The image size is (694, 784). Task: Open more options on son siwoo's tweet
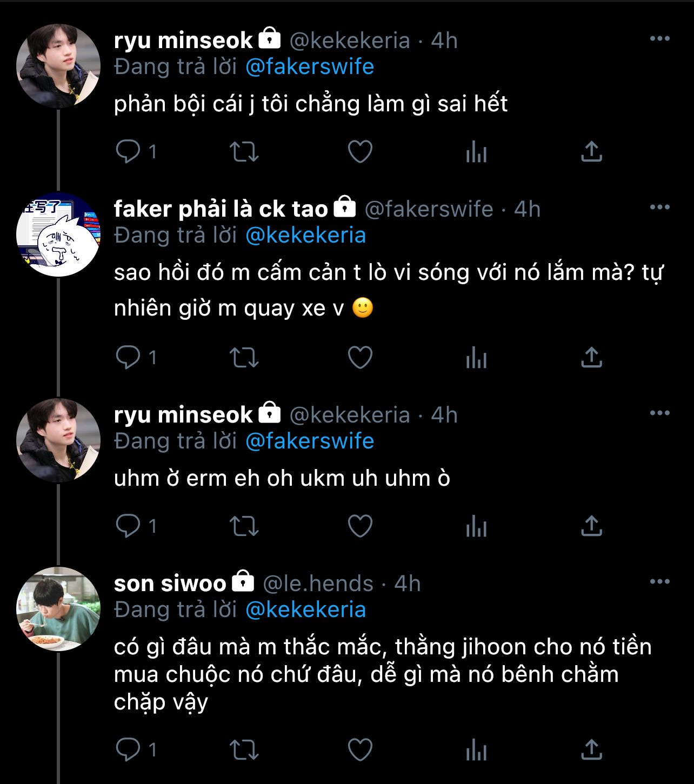pos(659,582)
